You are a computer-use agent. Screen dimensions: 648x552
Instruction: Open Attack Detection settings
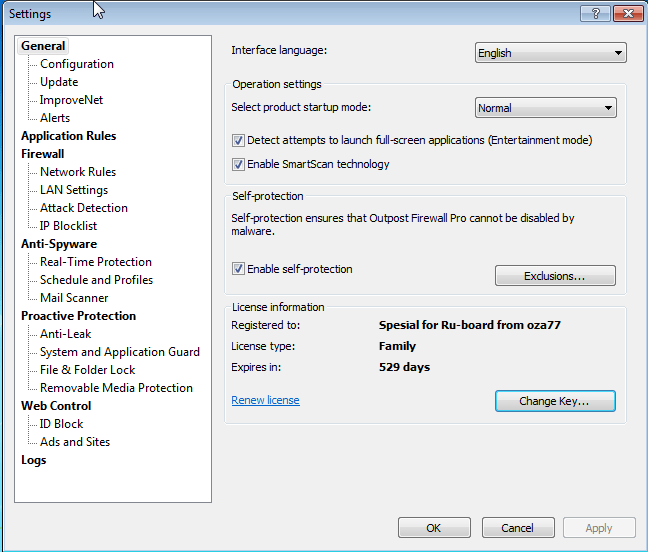pos(84,208)
